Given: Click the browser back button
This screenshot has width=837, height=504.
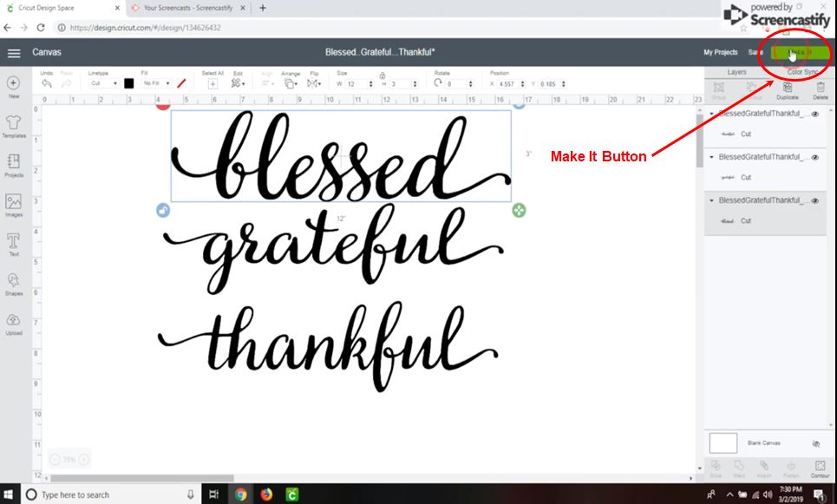Looking at the screenshot, I should [x=8, y=27].
